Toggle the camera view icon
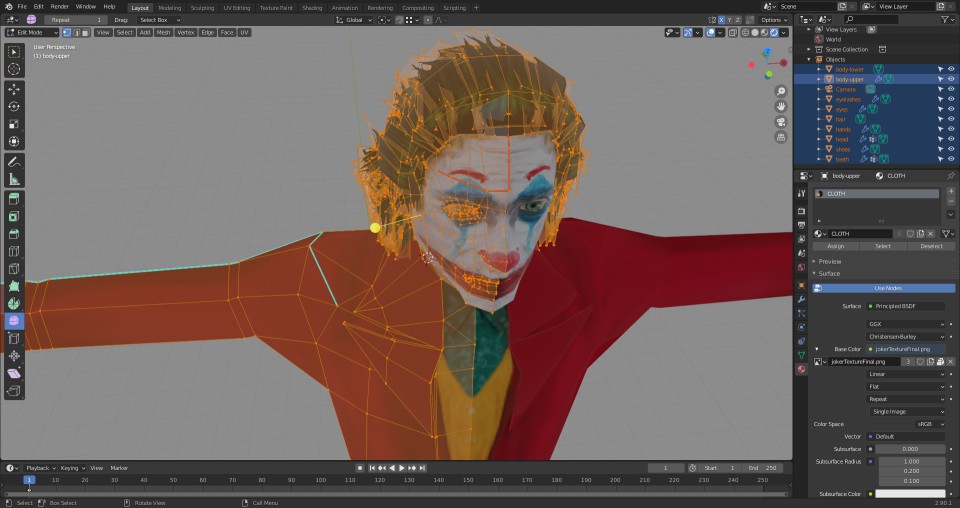 [x=781, y=122]
